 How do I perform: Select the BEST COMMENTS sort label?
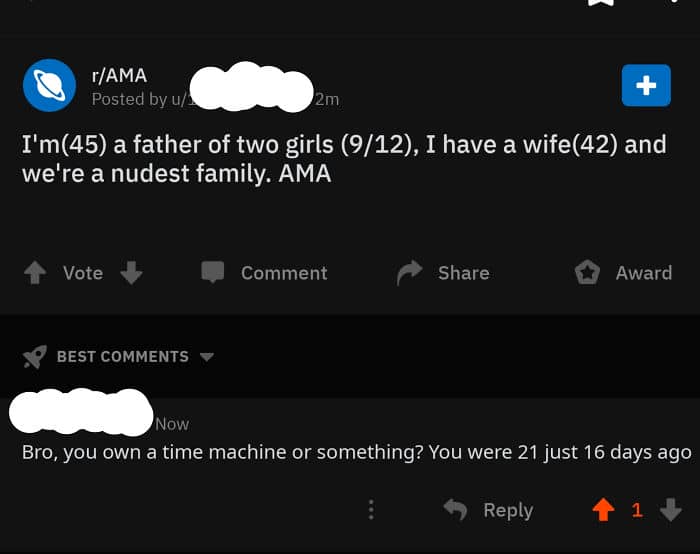pos(122,357)
